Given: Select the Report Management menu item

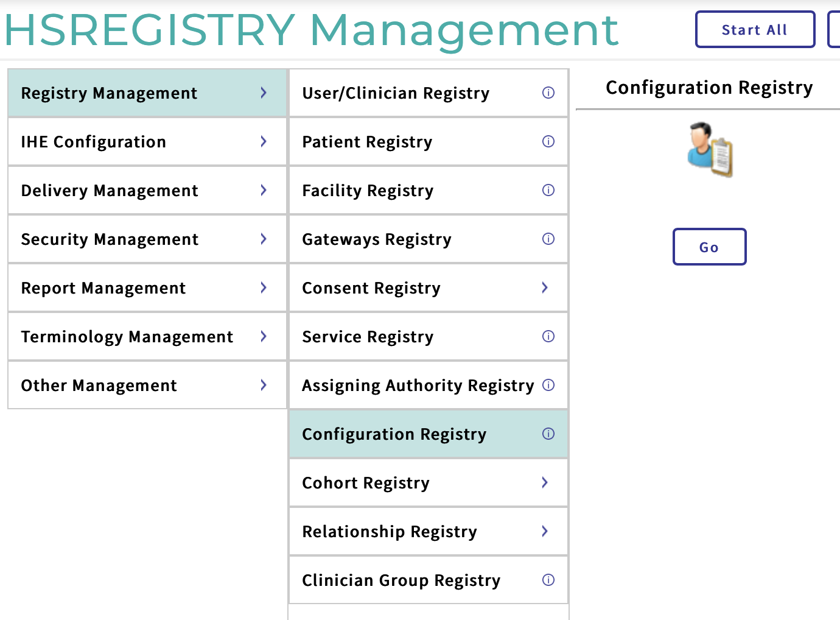Looking at the screenshot, I should coord(103,288).
